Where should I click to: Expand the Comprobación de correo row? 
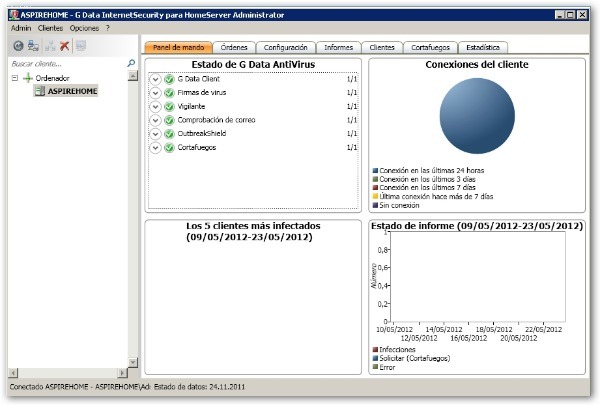tap(155, 120)
